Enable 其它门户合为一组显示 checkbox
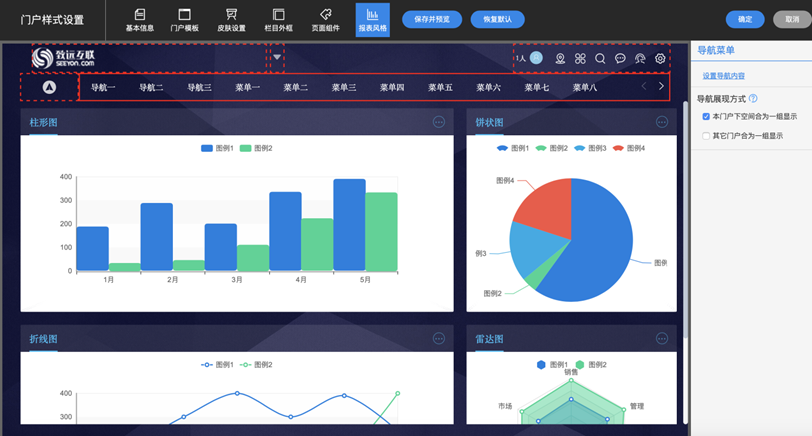Screen dimensions: 812x436 (x=706, y=136)
